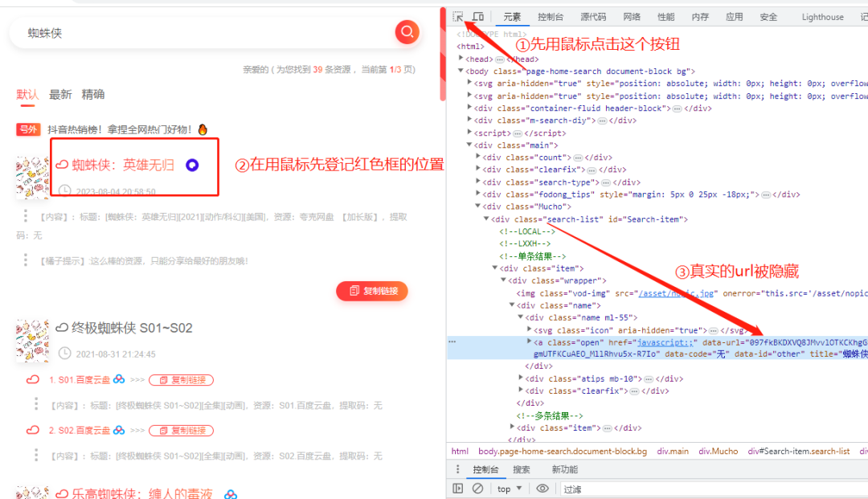Image resolution: width=868 pixels, height=499 pixels.
Task: Open the 元素 tab in DevTools
Action: pos(511,17)
